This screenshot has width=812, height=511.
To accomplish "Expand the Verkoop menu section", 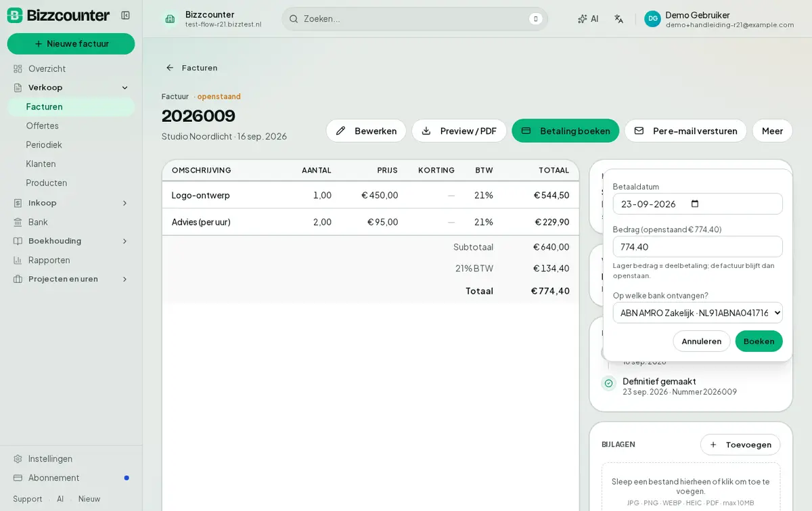I will 125,87.
